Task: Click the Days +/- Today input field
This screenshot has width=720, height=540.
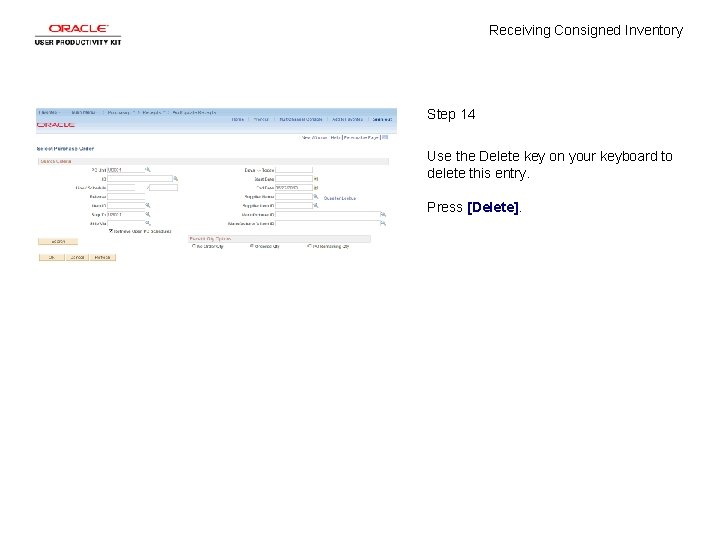Action: pyautogui.click(x=294, y=170)
